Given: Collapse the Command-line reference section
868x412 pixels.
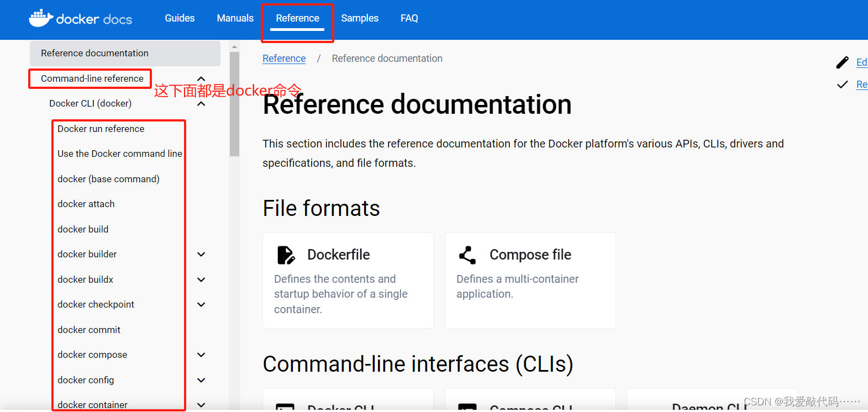Looking at the screenshot, I should pyautogui.click(x=202, y=79).
